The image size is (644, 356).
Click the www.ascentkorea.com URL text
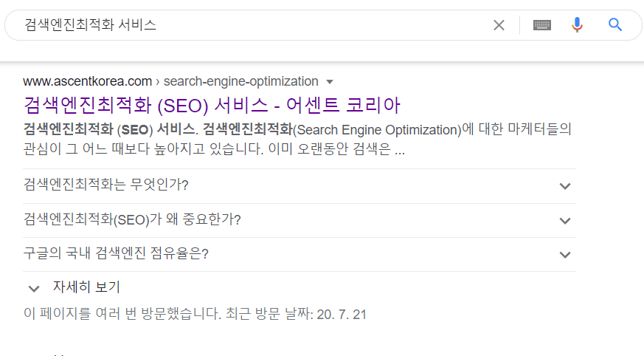click(x=88, y=81)
